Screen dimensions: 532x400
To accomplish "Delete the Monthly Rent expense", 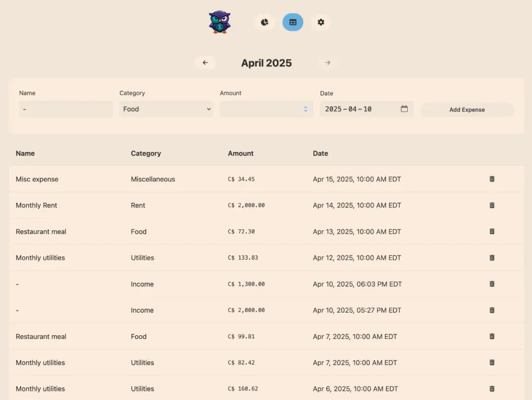I will (492, 205).
